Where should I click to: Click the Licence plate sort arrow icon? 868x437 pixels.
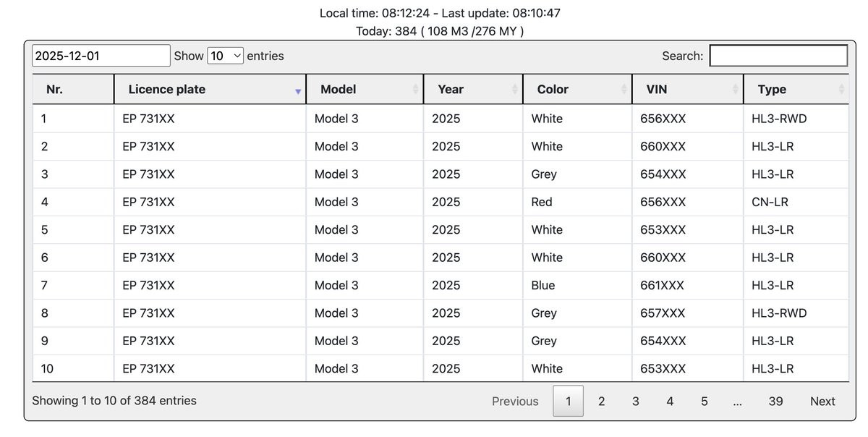pos(297,90)
